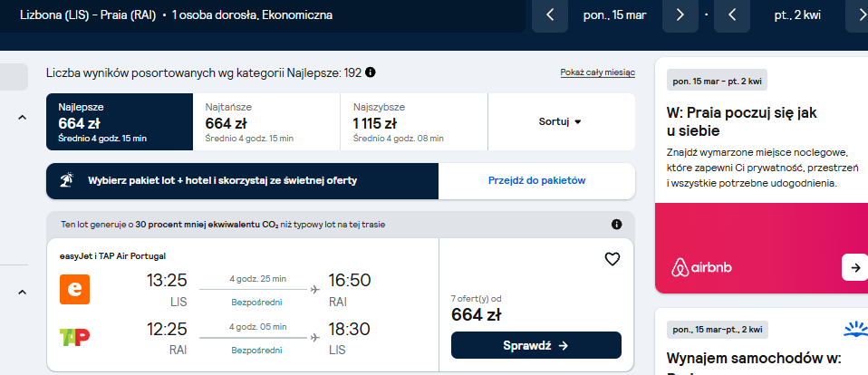Open the Sortuj dropdown
Screen dimensions: 868x375
561,121
